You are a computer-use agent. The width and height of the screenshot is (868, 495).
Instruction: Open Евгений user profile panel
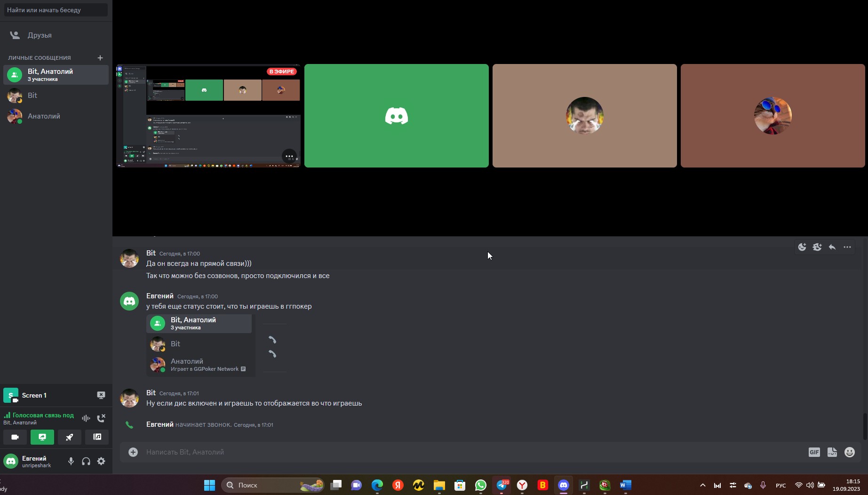click(33, 461)
